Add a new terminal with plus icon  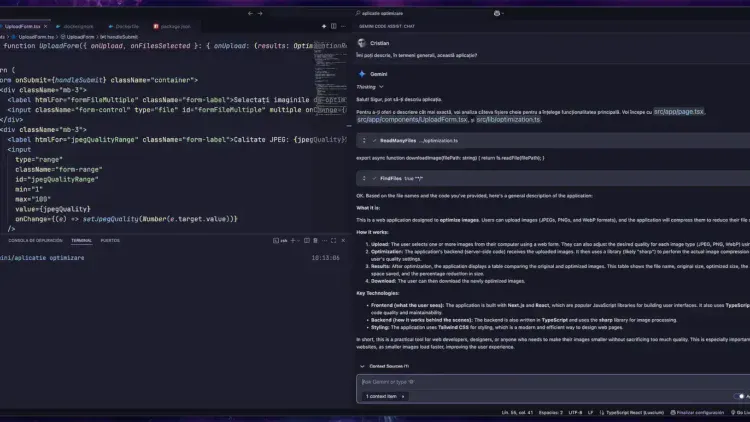click(293, 241)
